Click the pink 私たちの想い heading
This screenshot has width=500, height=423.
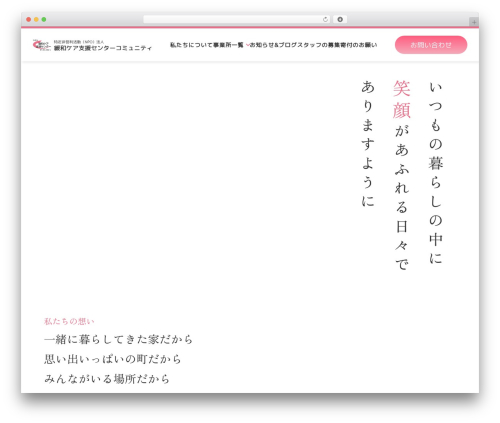click(69, 321)
